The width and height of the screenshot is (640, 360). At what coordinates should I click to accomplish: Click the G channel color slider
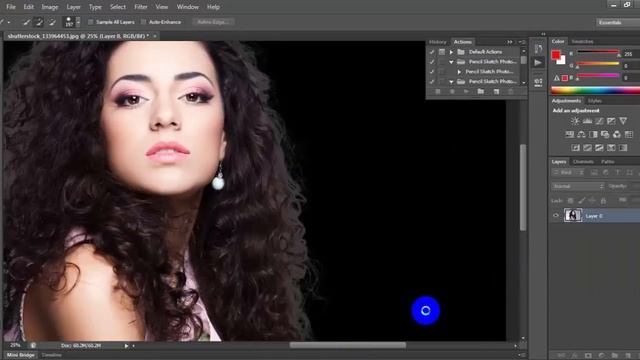coord(598,64)
